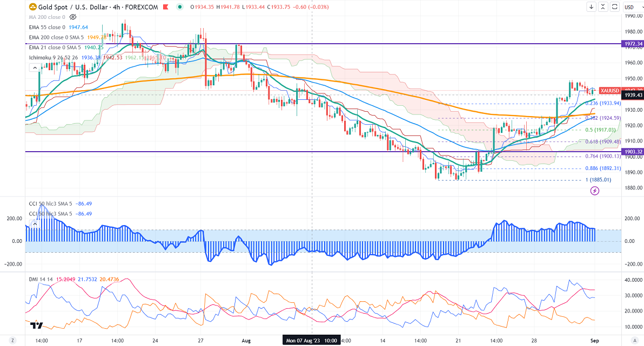Click the fullscreen frame icon at top right
Image resolution: width=644 pixels, height=346 pixels.
614,6
